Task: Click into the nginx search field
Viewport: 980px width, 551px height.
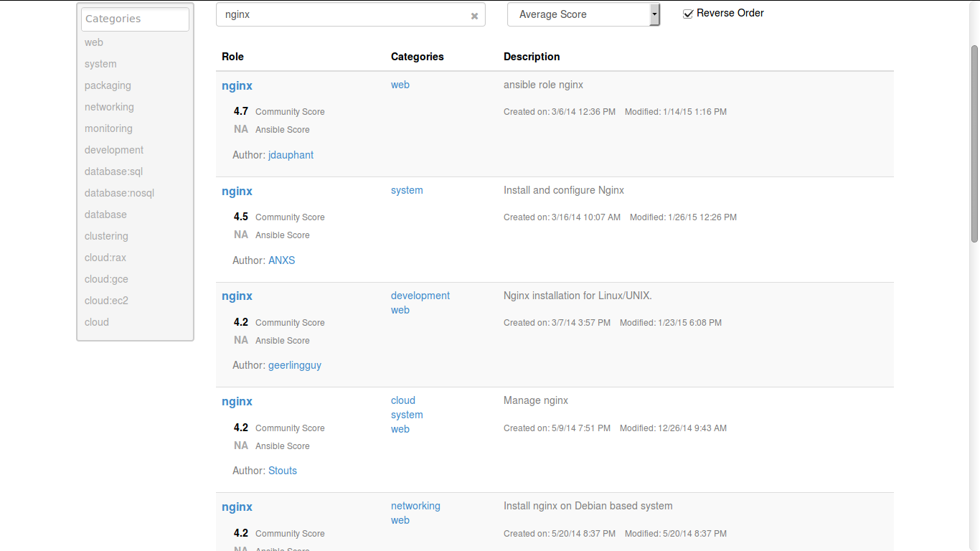Action: 350,14
